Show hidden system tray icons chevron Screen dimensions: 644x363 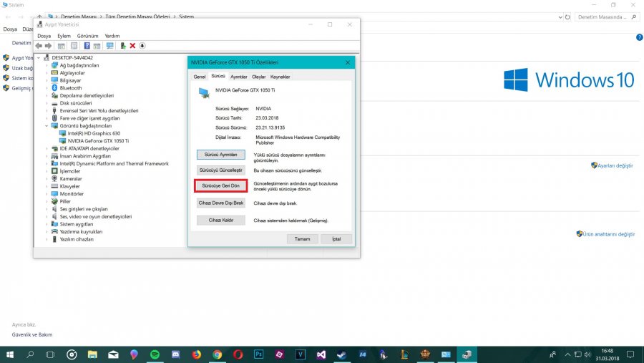point(567,354)
